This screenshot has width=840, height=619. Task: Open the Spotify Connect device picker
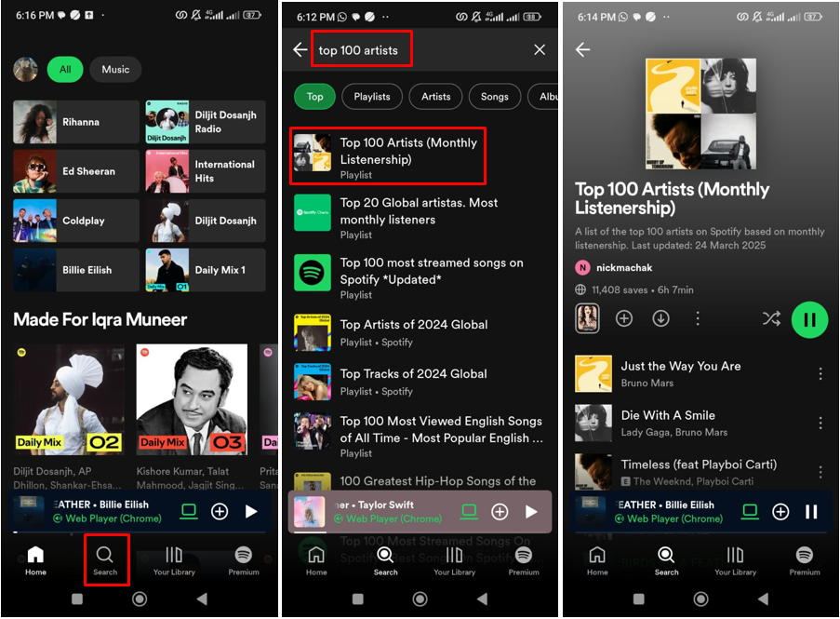pos(750,511)
